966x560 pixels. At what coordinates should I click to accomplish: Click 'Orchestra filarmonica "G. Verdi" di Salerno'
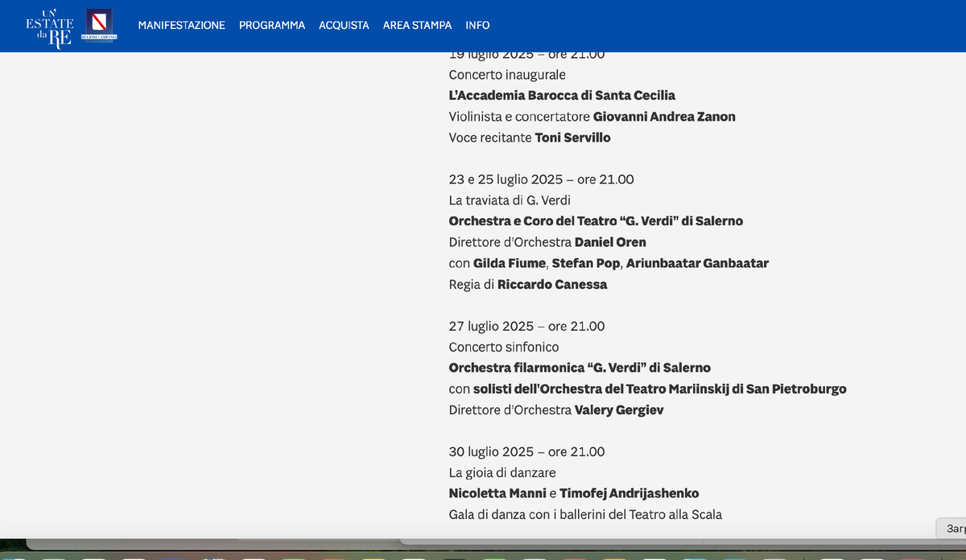pyautogui.click(x=580, y=368)
